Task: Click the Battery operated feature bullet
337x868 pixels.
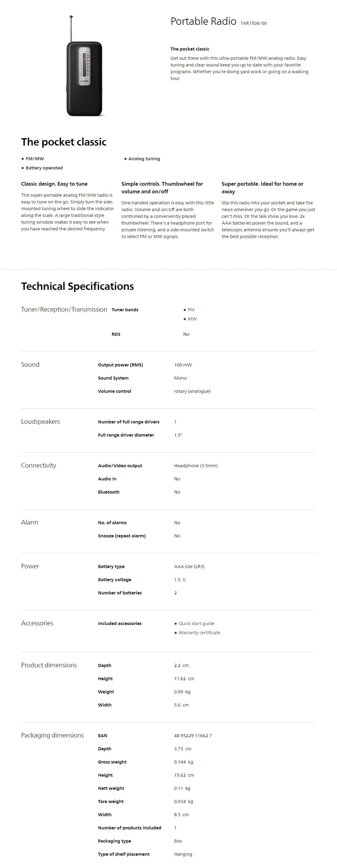Action: [x=42, y=168]
